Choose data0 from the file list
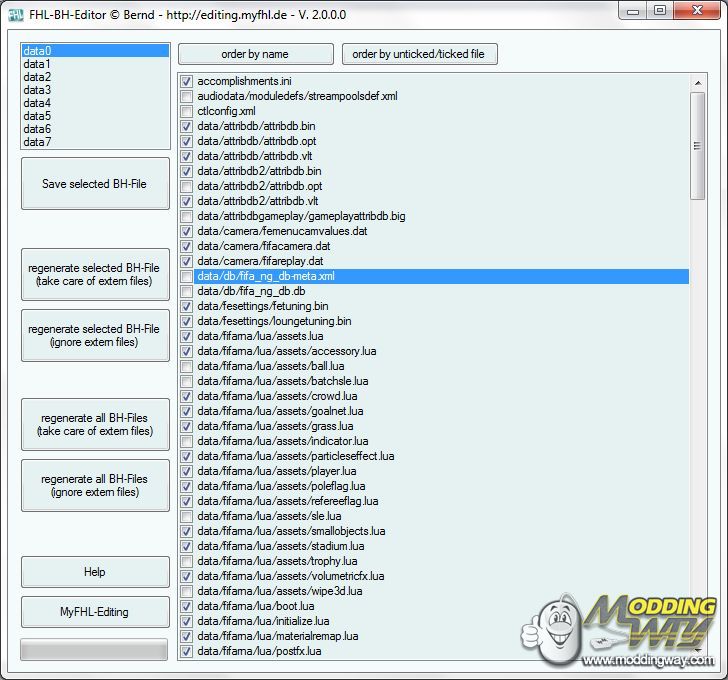Viewport: 728px width, 680px height. tap(37, 51)
